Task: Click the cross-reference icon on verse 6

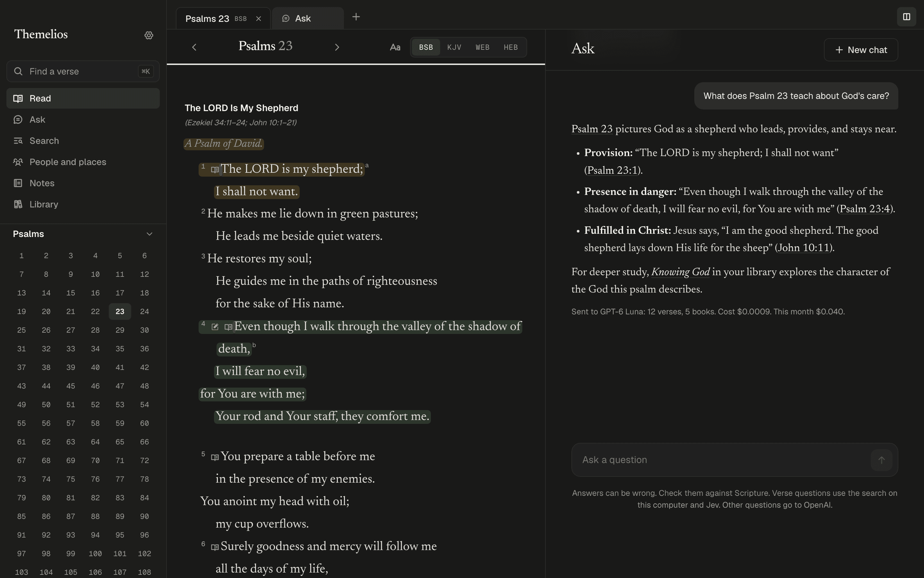Action: coord(215,547)
